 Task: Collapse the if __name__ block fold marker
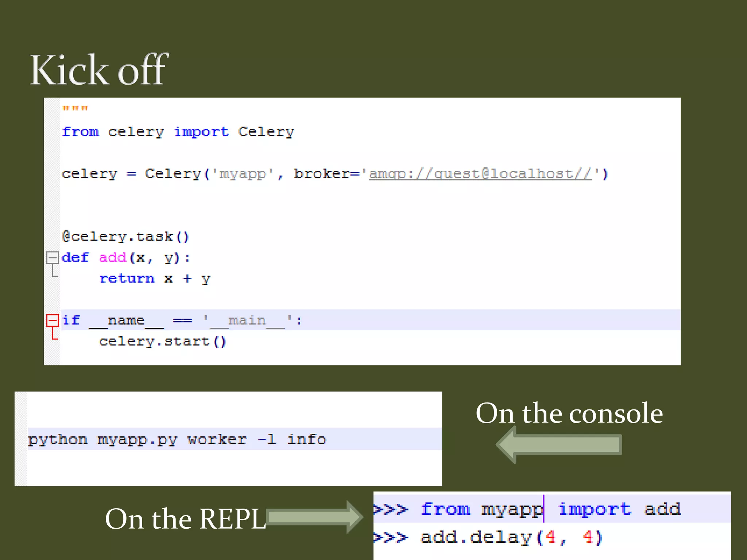coord(53,320)
